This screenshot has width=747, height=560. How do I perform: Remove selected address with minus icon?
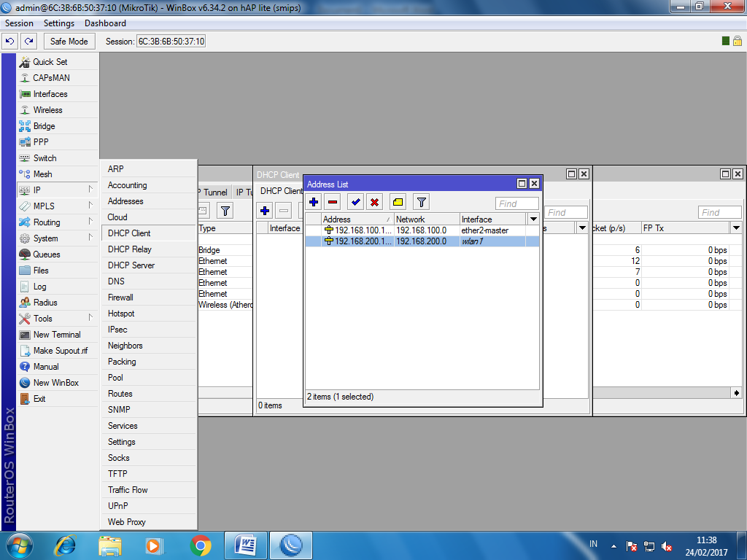click(x=333, y=203)
